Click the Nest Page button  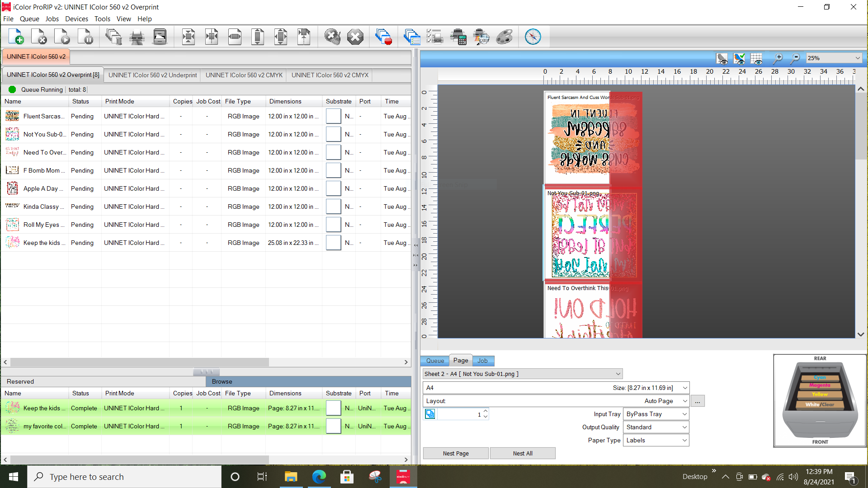pos(455,453)
